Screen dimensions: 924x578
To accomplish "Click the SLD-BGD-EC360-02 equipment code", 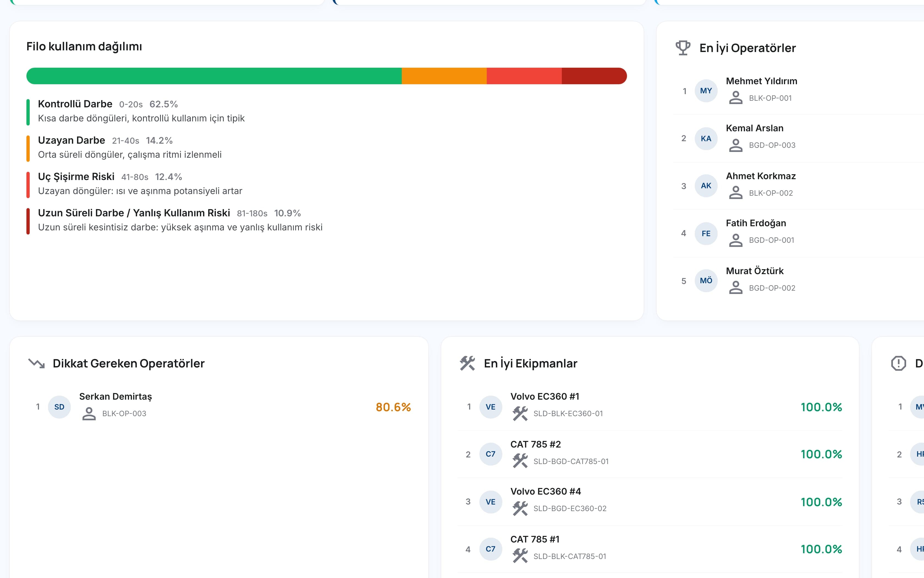I will click(x=570, y=508).
